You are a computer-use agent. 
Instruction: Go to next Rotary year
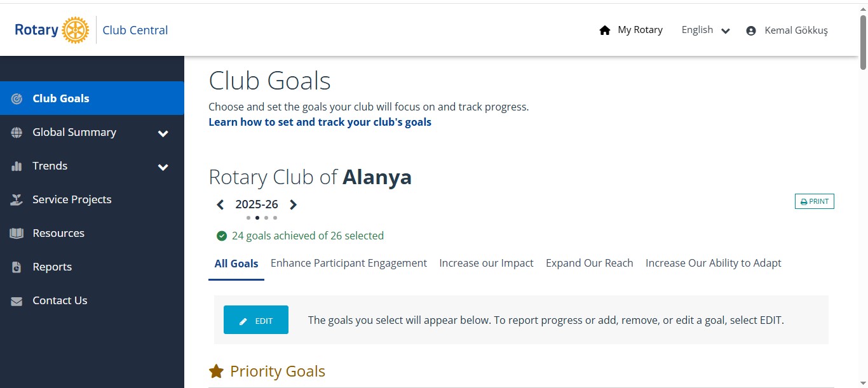pos(294,204)
